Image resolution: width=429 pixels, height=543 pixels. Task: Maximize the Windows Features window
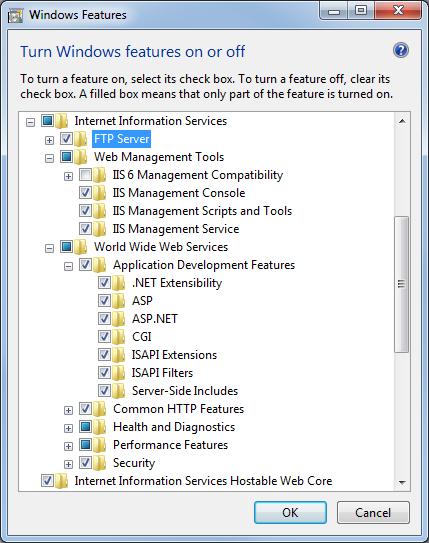(x=360, y=11)
